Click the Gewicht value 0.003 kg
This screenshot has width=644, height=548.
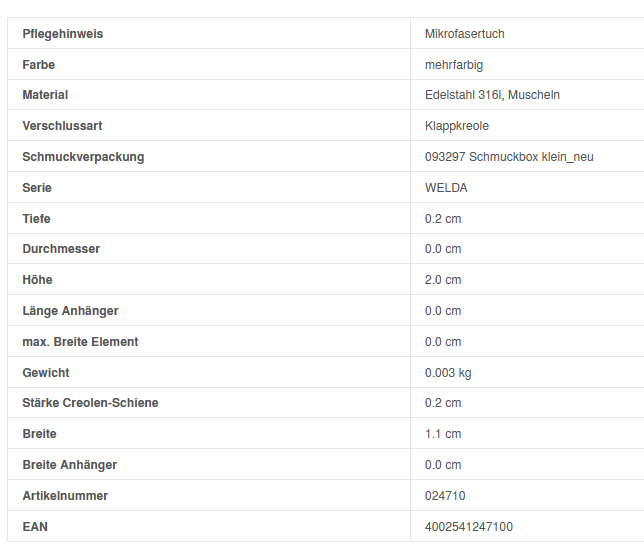[448, 373]
